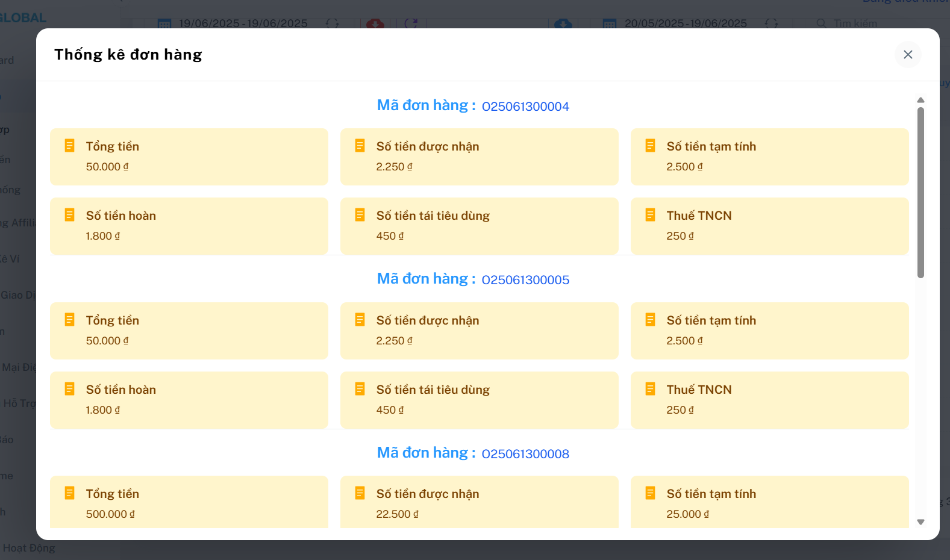
Task: Click Số tiền tái tiêu dùng icon, order 025061300005
Action: point(360,389)
